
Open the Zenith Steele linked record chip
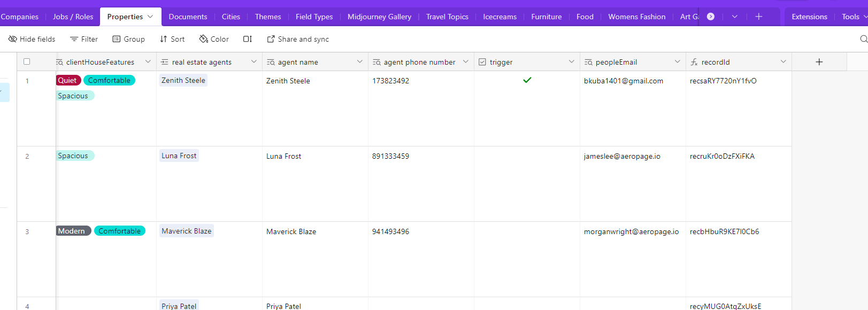point(183,80)
